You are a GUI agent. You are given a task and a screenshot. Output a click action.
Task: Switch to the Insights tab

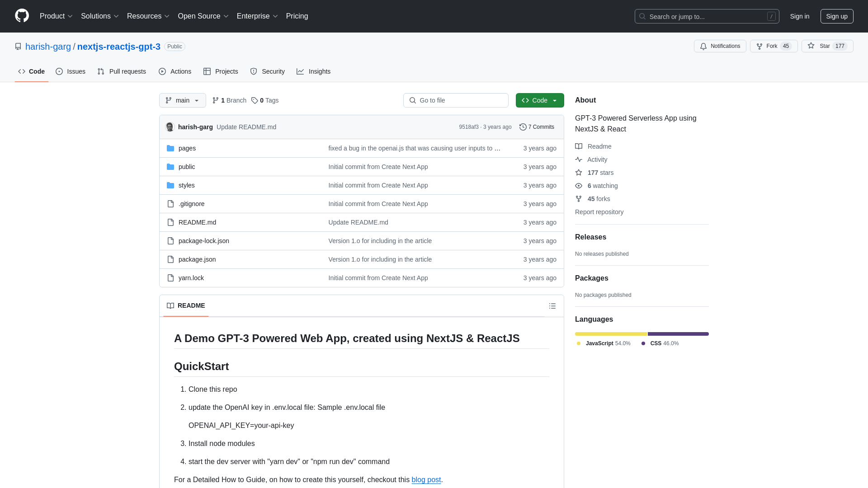pos(314,71)
